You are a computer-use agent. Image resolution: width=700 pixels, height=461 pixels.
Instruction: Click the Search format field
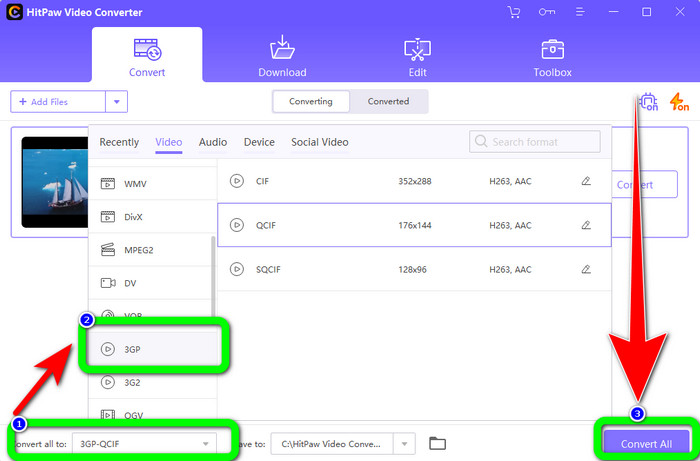click(x=534, y=141)
